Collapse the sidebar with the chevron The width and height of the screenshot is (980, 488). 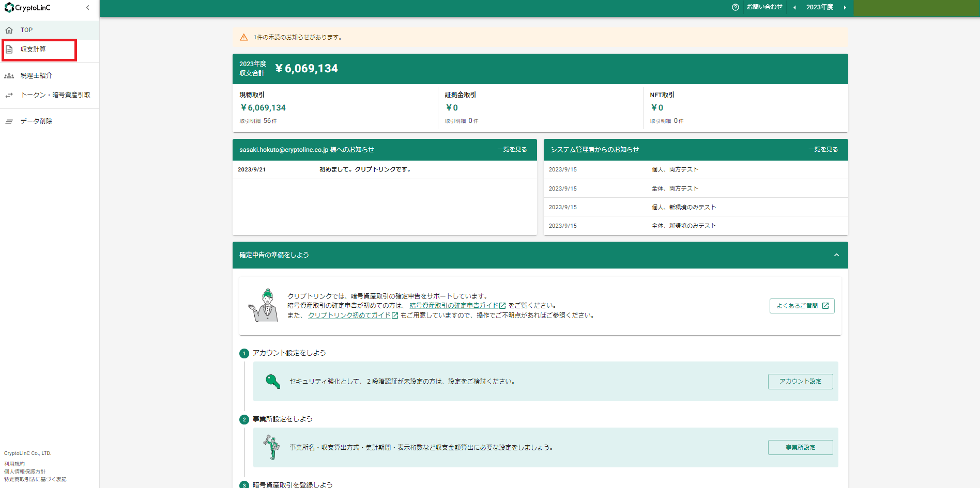coord(88,8)
